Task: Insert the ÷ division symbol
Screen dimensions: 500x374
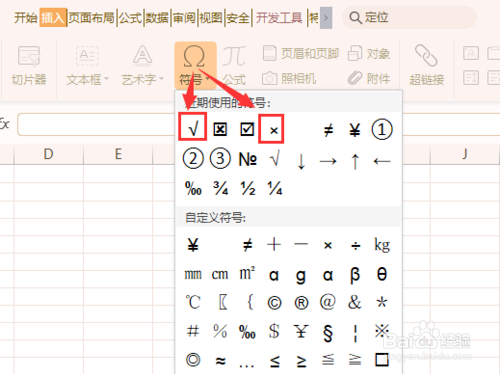Action: [356, 246]
